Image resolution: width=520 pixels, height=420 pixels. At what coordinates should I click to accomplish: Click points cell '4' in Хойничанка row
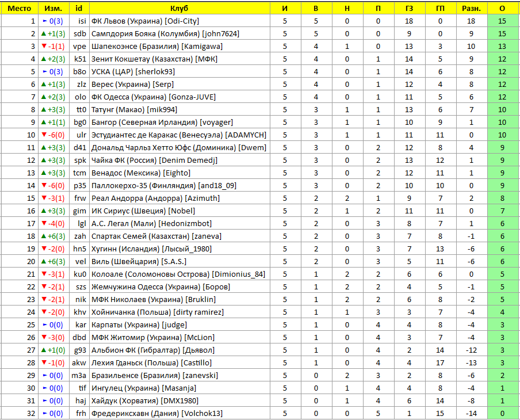point(502,312)
